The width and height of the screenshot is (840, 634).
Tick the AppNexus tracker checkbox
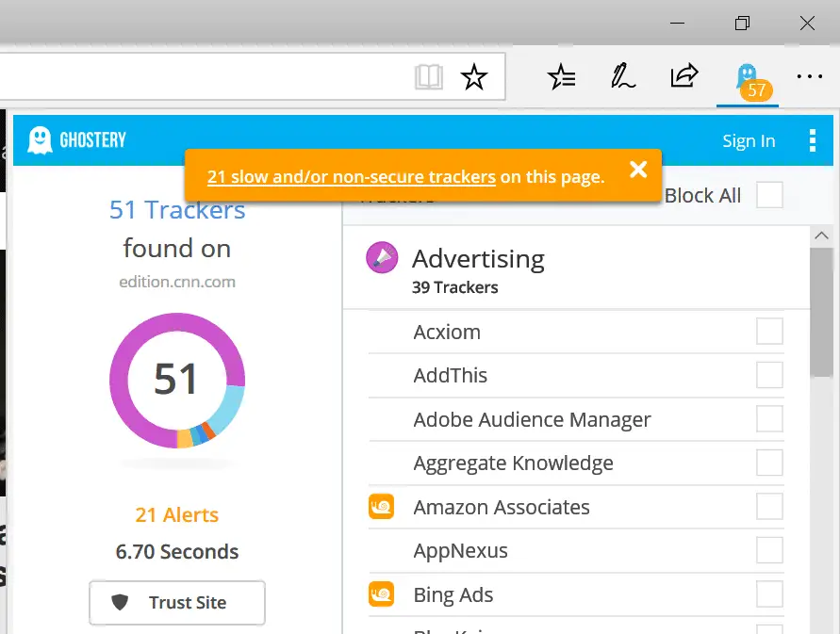[x=770, y=550]
